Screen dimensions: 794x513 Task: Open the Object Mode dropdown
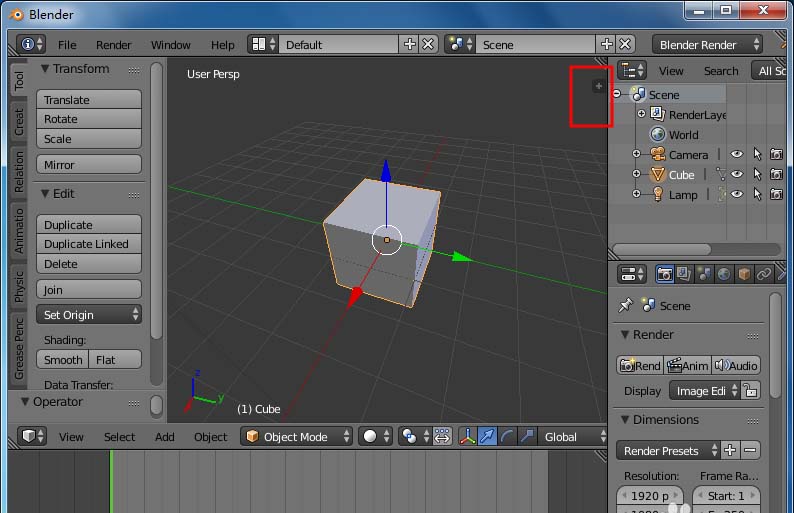pos(298,437)
